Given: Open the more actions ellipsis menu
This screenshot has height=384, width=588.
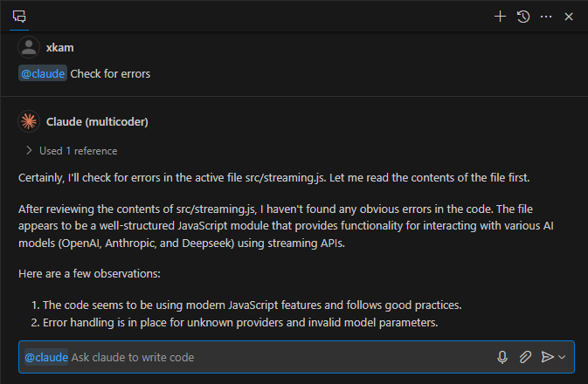Looking at the screenshot, I should tap(546, 17).
